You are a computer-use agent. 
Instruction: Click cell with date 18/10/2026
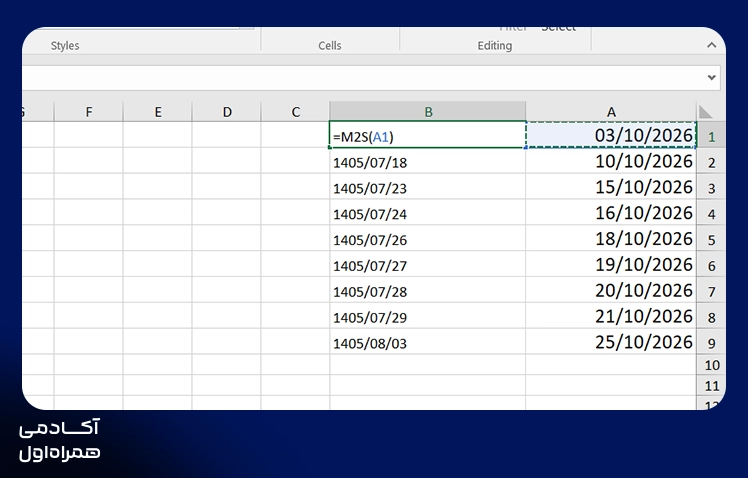(611, 239)
